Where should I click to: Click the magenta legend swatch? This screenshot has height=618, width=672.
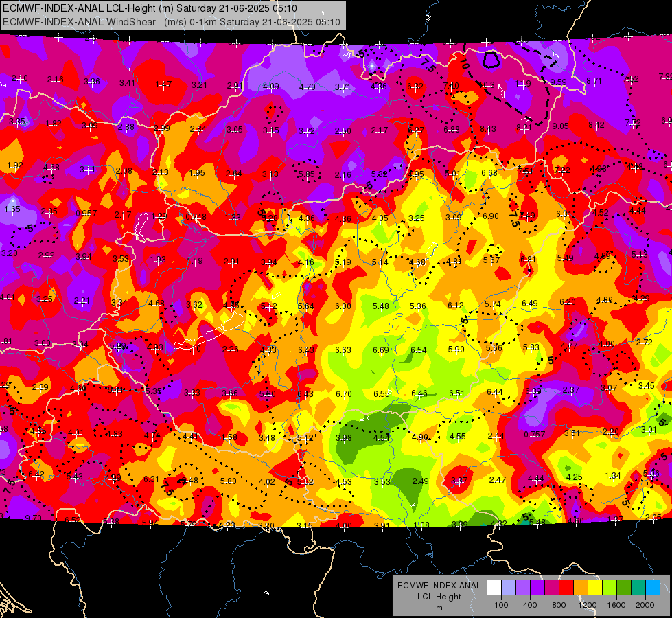552,588
